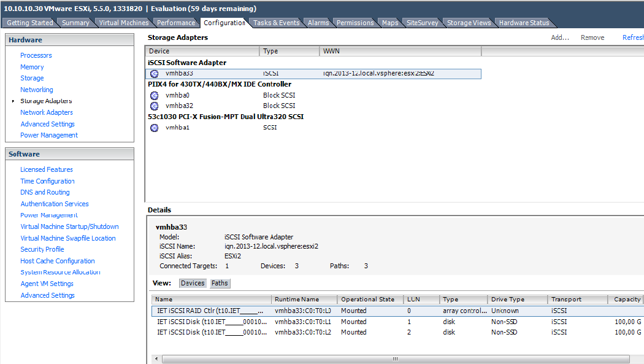
Task: Sort devices by Name column
Action: (211, 300)
